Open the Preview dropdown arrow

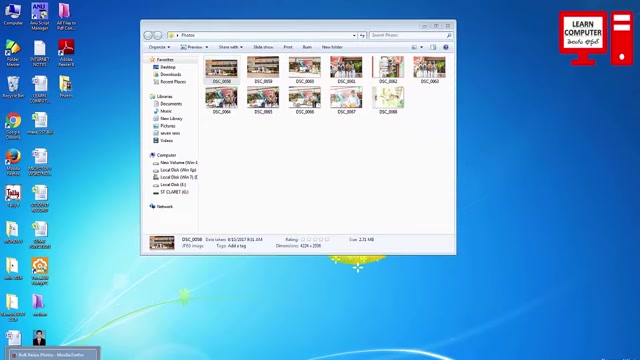[207, 47]
